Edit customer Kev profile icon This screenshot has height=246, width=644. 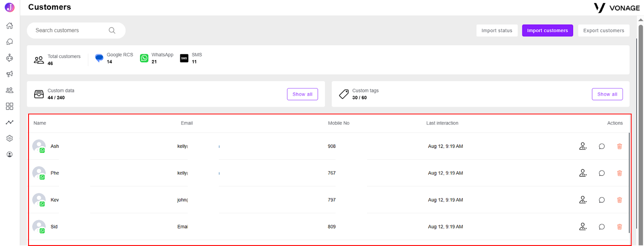click(x=583, y=200)
